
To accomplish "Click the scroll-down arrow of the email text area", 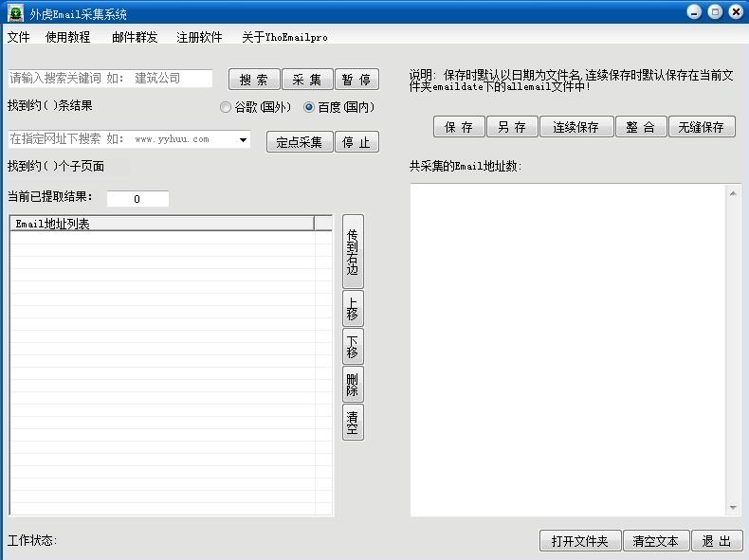I will 733,508.
